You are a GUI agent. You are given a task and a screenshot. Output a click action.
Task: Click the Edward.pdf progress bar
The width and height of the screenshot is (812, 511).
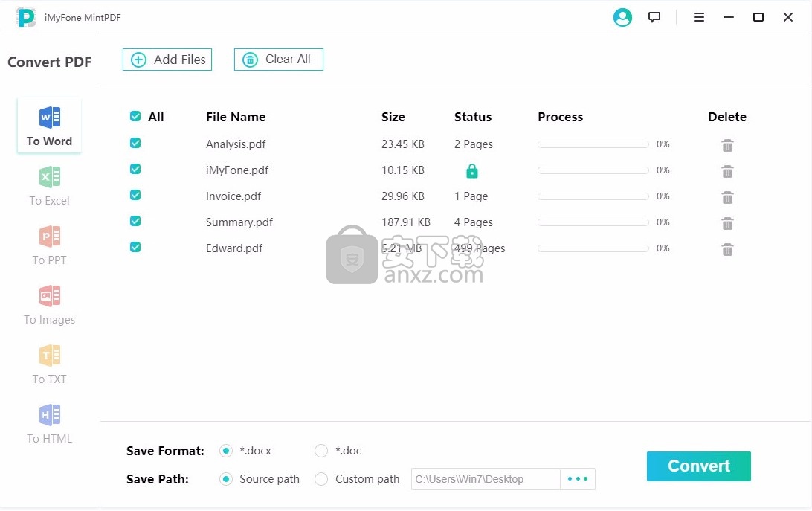click(593, 248)
